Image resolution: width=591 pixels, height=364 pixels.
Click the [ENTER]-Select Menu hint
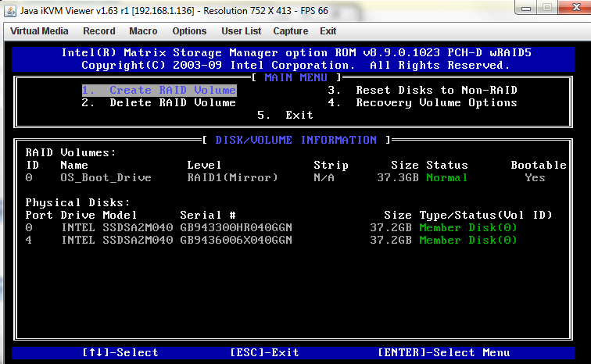pyautogui.click(x=444, y=353)
